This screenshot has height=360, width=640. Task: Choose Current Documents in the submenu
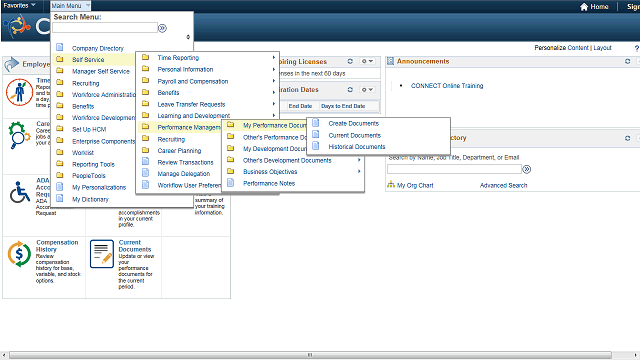[x=354, y=135]
